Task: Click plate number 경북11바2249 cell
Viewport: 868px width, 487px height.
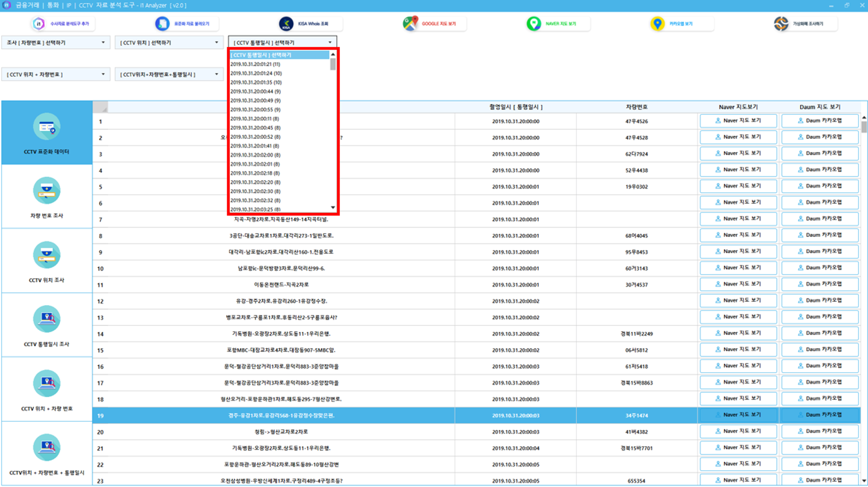Action: 636,334
